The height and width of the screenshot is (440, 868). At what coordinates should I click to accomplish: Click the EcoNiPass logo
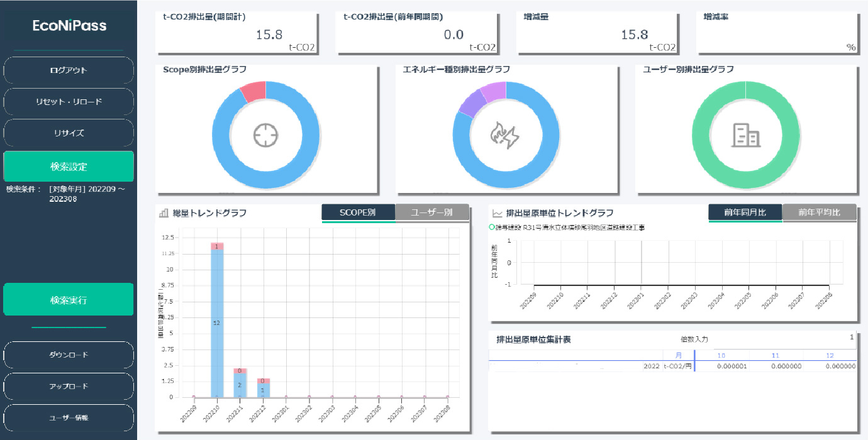click(x=69, y=26)
